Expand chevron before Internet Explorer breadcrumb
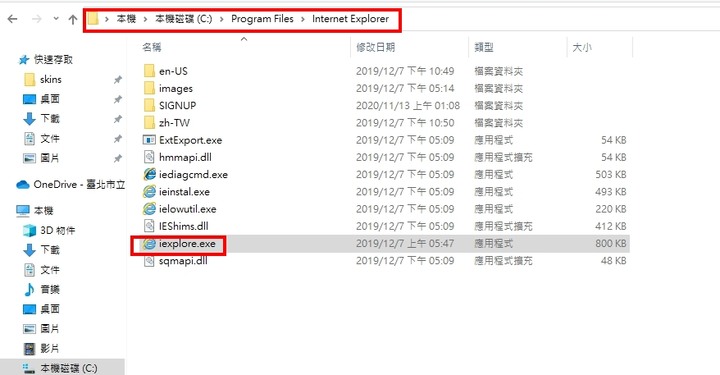Screen dimensions: 720x375 click(x=303, y=19)
